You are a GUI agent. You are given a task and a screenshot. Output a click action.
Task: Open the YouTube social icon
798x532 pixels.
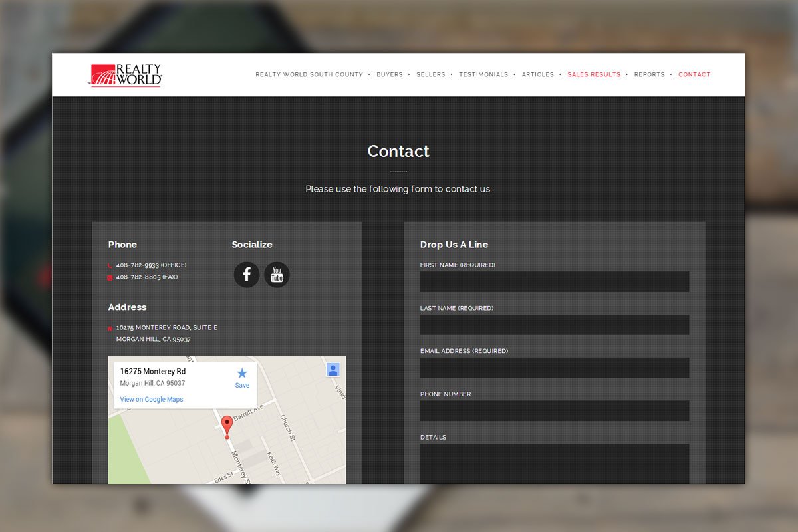tap(277, 274)
